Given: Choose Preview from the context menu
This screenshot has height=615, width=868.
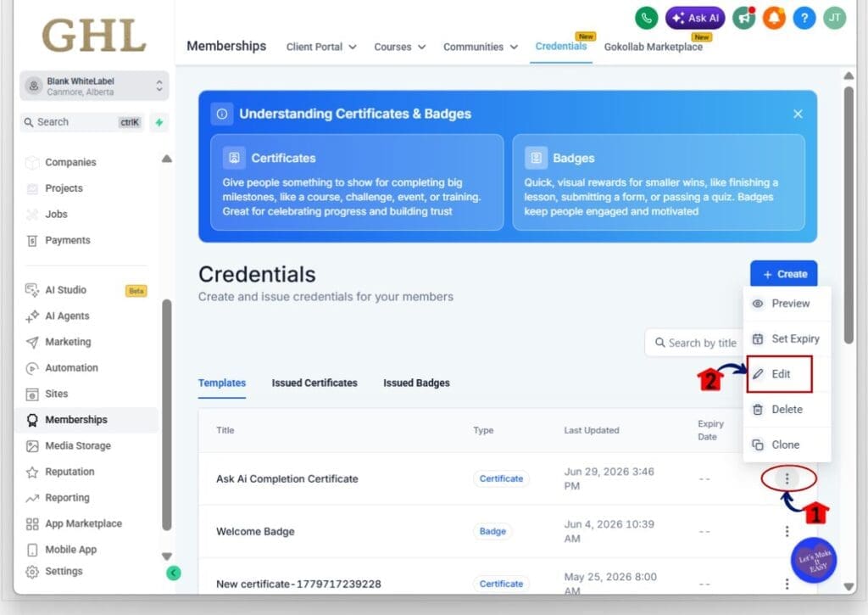Looking at the screenshot, I should coord(787,304).
